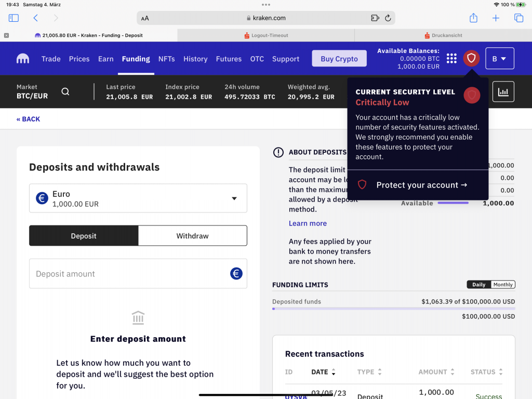Open the chart icon button

pos(503,91)
